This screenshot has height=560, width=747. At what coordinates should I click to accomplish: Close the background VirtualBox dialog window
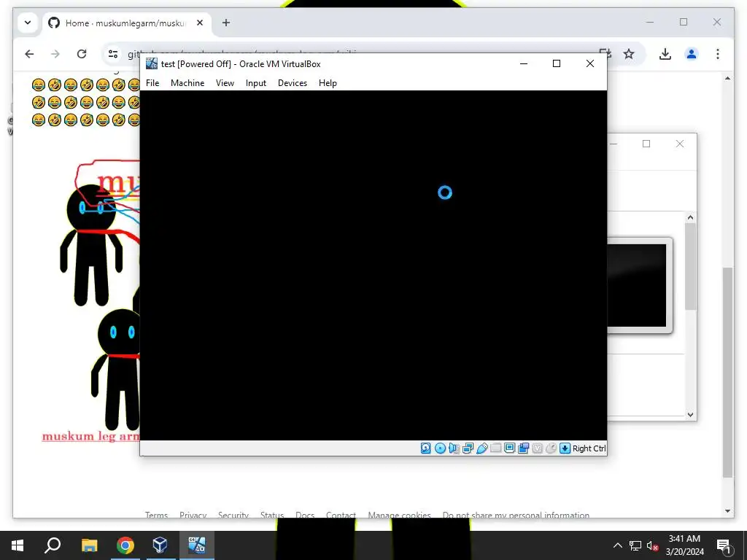pos(680,144)
